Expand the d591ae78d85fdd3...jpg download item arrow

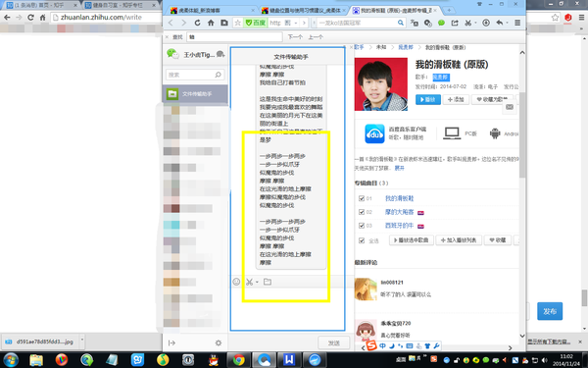pos(82,341)
